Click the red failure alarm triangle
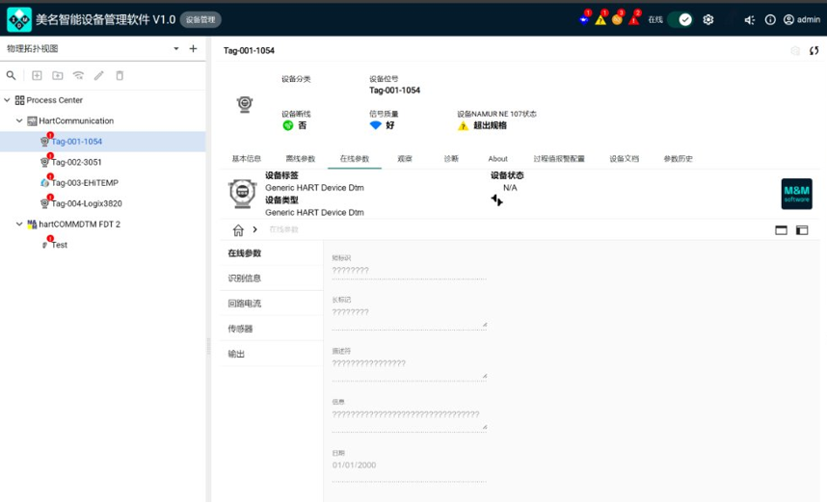Viewport: 827px width, 504px height. coord(633,19)
